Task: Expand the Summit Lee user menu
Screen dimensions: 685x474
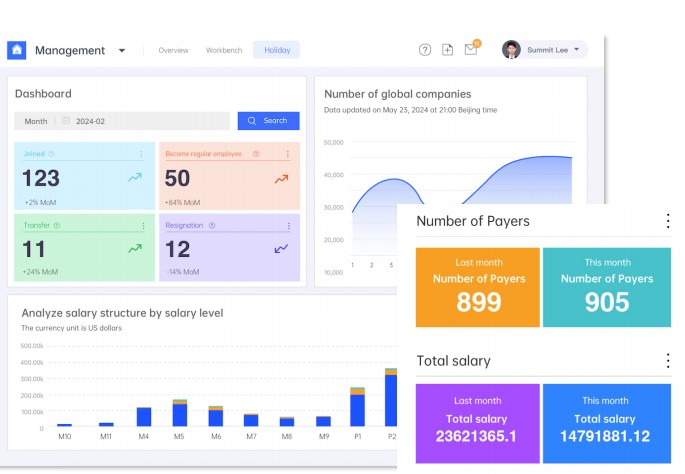Action: [x=577, y=50]
